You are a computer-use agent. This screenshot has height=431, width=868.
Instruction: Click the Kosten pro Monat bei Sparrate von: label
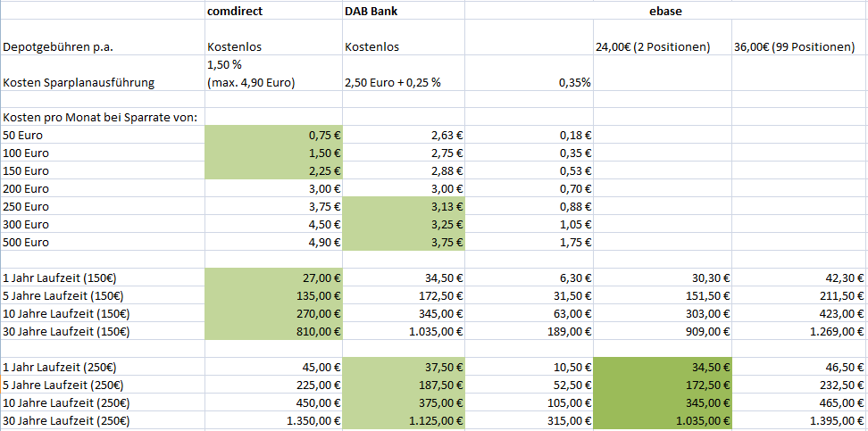(103, 117)
